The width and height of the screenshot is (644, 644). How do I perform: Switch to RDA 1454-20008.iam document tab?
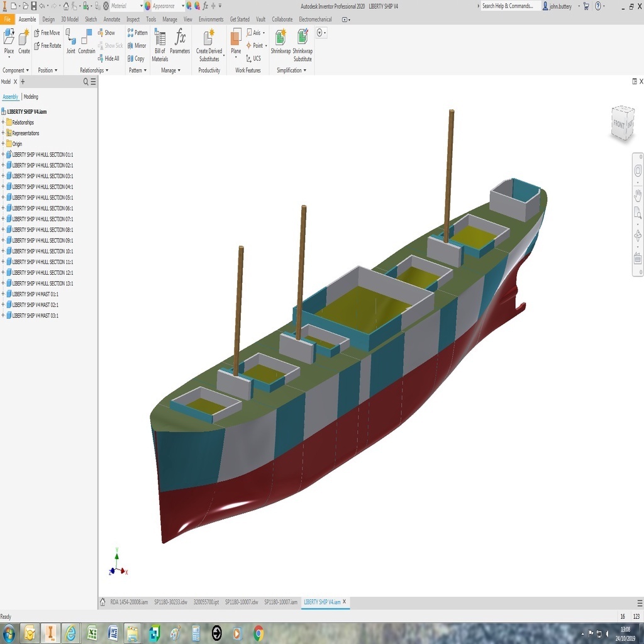click(x=129, y=602)
